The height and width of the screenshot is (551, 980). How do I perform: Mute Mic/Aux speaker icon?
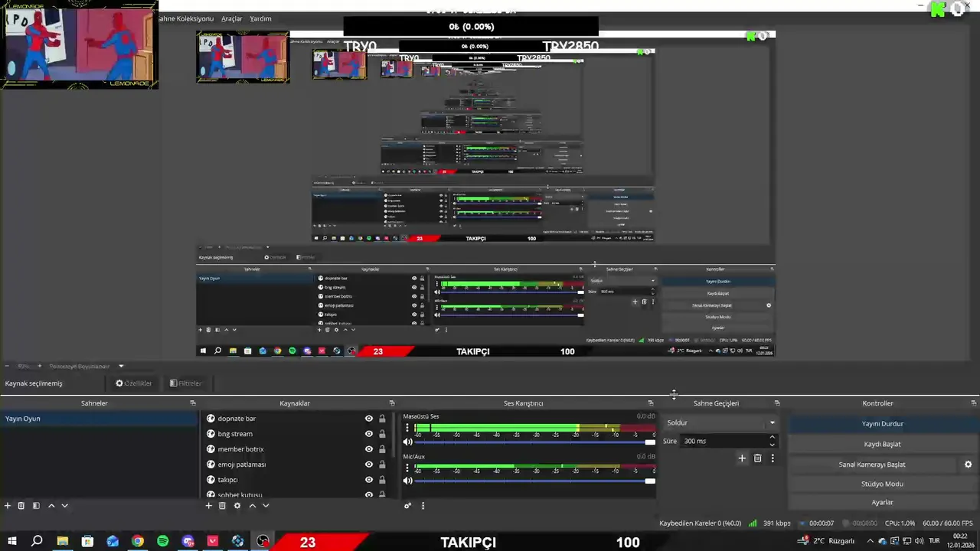pyautogui.click(x=407, y=481)
